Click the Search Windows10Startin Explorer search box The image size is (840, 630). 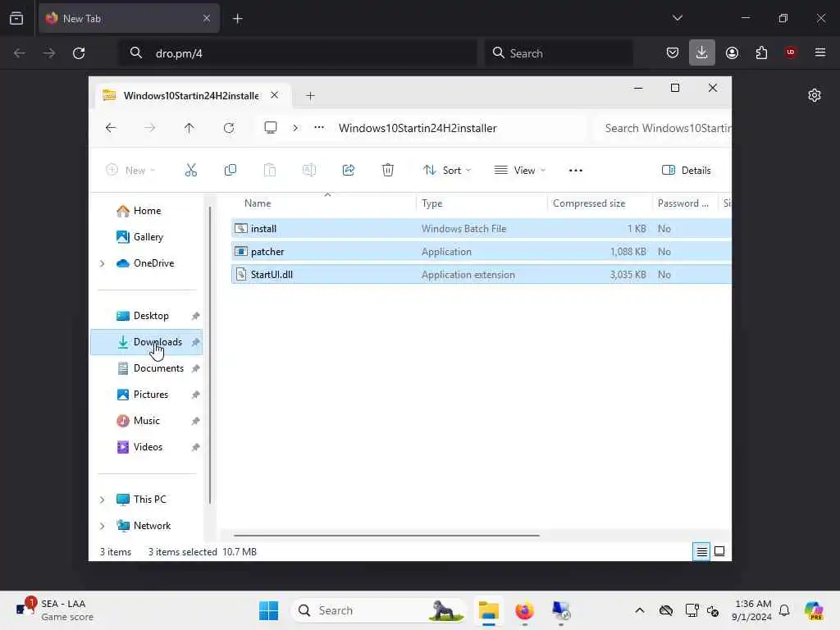pyautogui.click(x=663, y=128)
